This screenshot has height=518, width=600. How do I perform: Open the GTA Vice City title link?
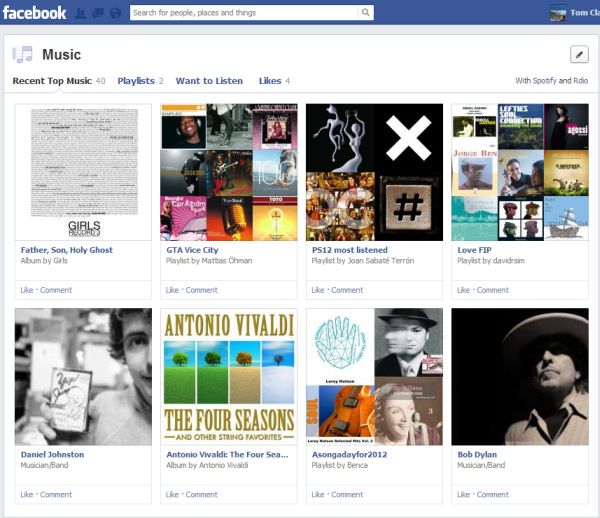(x=192, y=250)
